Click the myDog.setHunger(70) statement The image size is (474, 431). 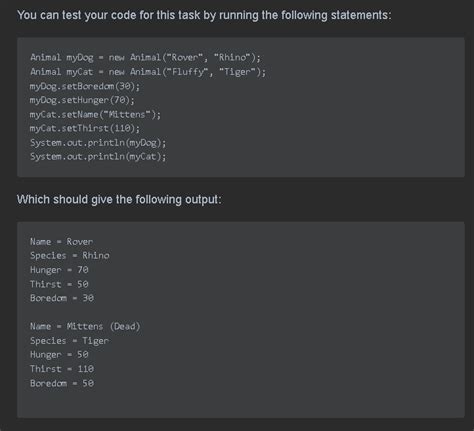coord(82,100)
